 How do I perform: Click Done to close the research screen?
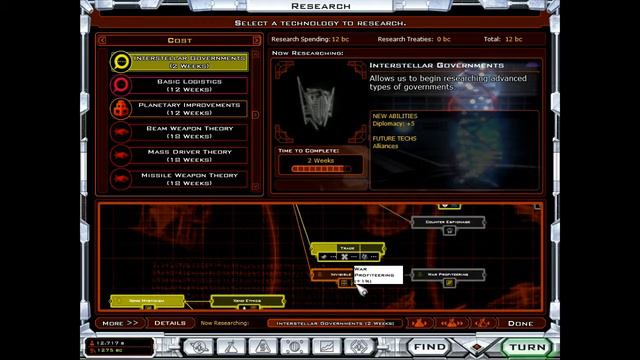click(x=520, y=323)
